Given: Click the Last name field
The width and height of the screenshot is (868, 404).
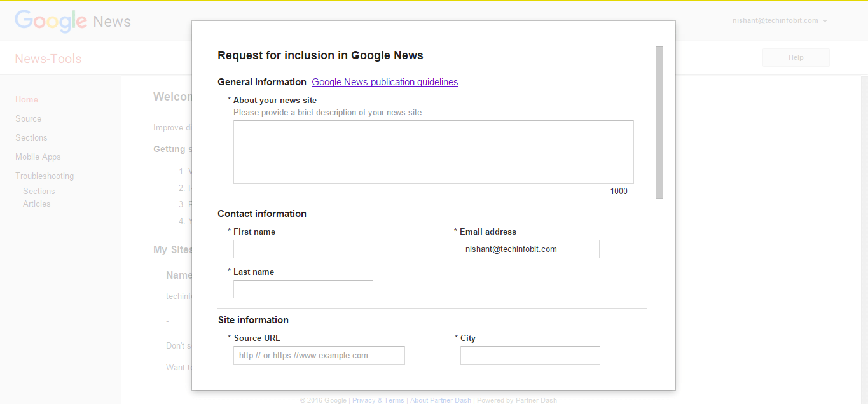Looking at the screenshot, I should point(303,289).
